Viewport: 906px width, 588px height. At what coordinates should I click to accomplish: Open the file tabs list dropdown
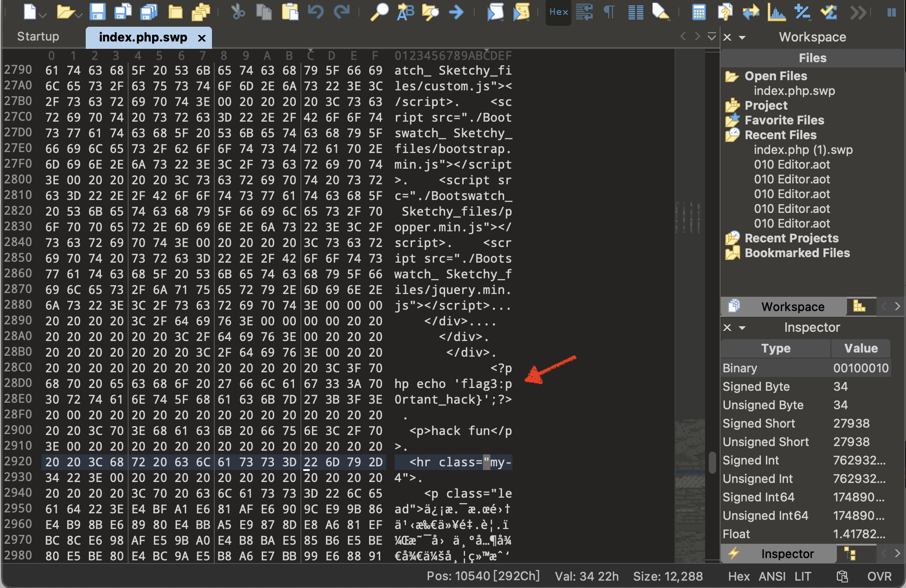point(712,36)
